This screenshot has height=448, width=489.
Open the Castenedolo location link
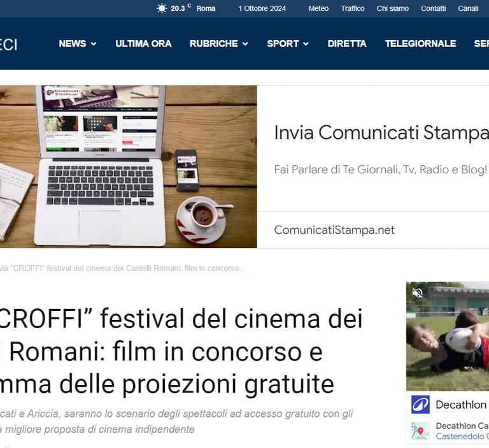(460, 436)
